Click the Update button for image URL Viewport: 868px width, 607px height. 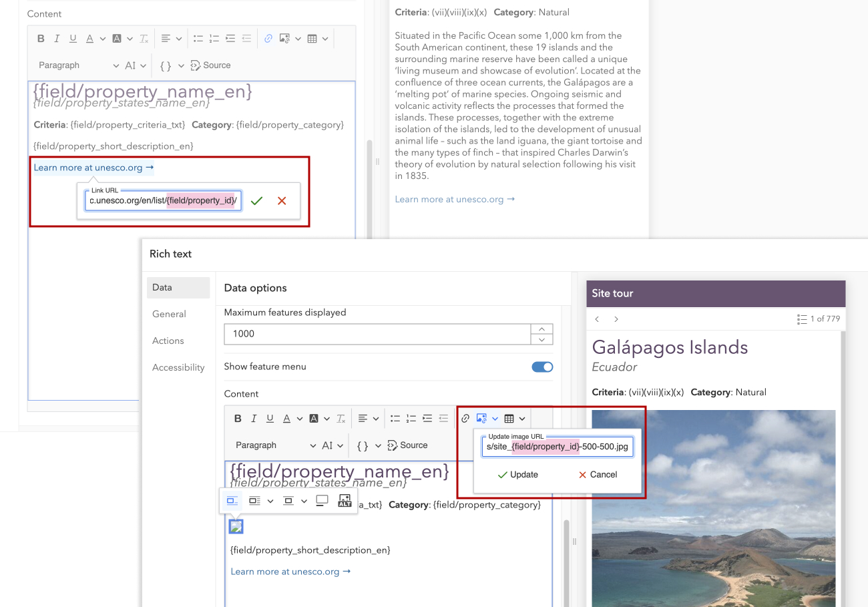[517, 475]
